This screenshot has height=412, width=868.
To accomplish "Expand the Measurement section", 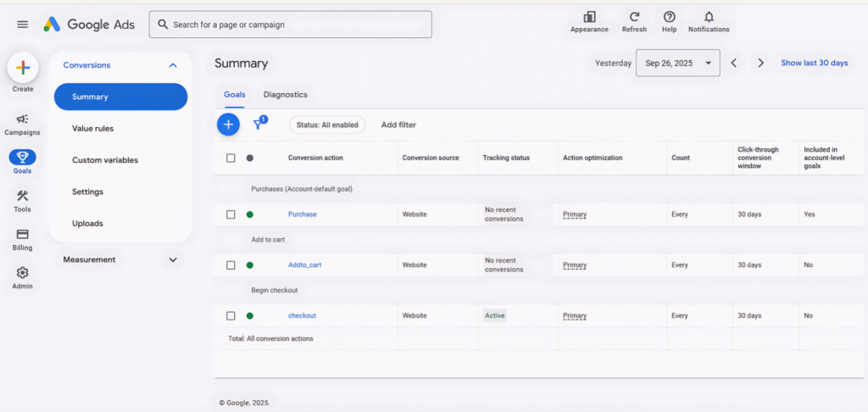I will [173, 259].
